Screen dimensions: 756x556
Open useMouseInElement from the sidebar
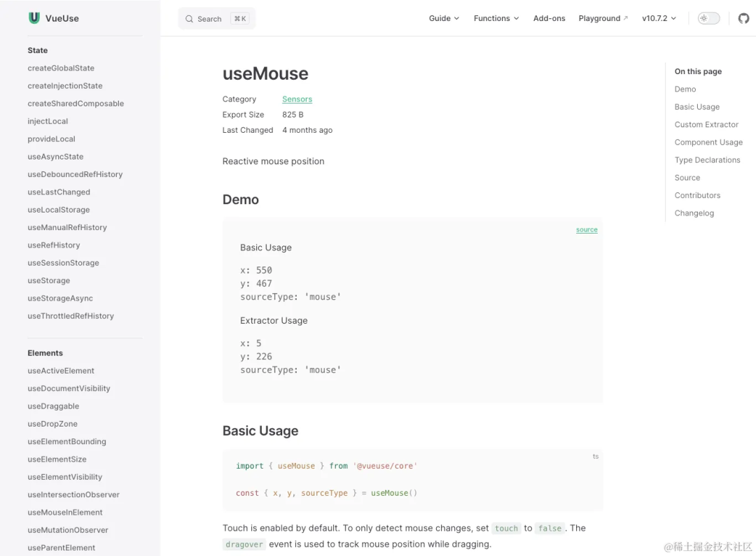65,512
